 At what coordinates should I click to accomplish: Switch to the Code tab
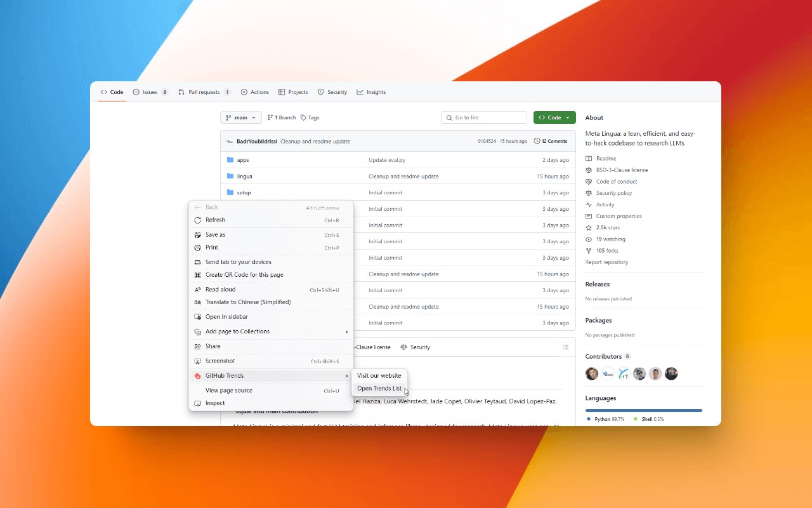112,92
